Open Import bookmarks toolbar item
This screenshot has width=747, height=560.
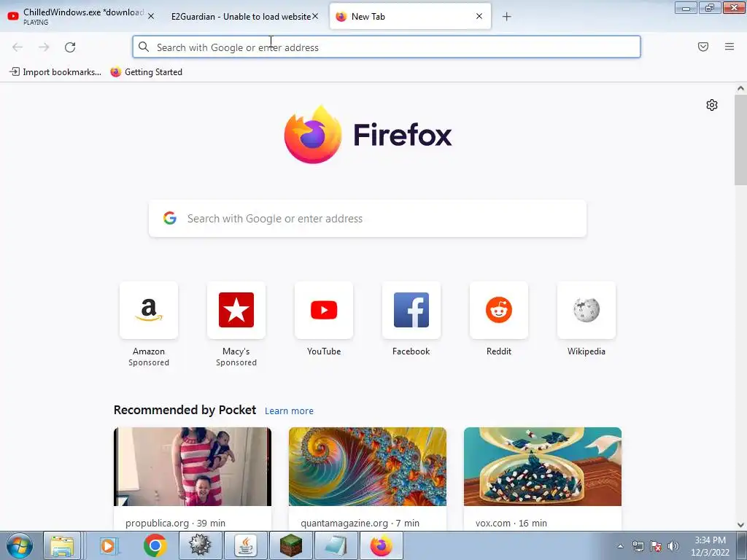click(55, 72)
